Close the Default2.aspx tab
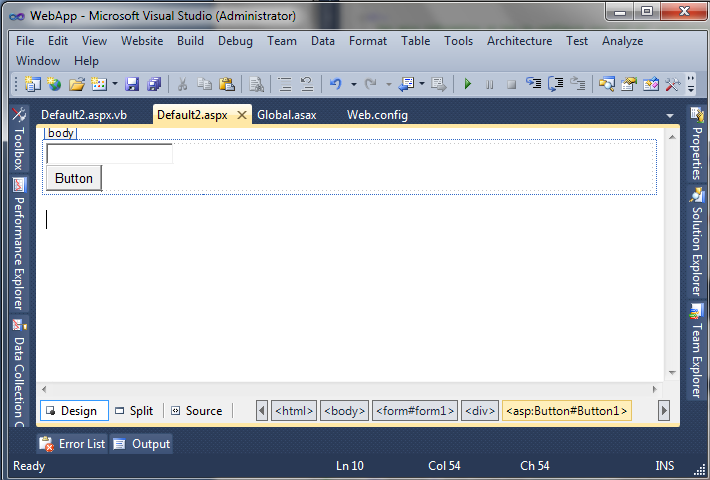 click(x=242, y=115)
